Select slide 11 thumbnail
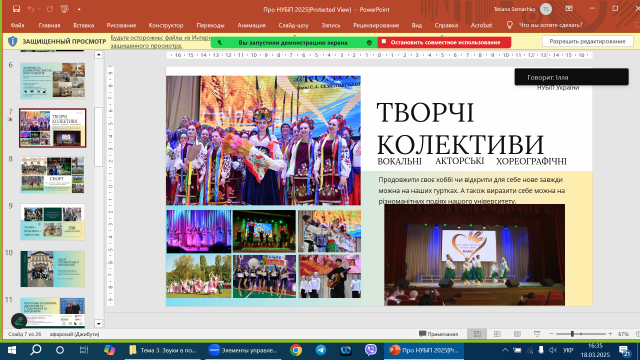This screenshot has height=360, width=640. tap(53, 312)
